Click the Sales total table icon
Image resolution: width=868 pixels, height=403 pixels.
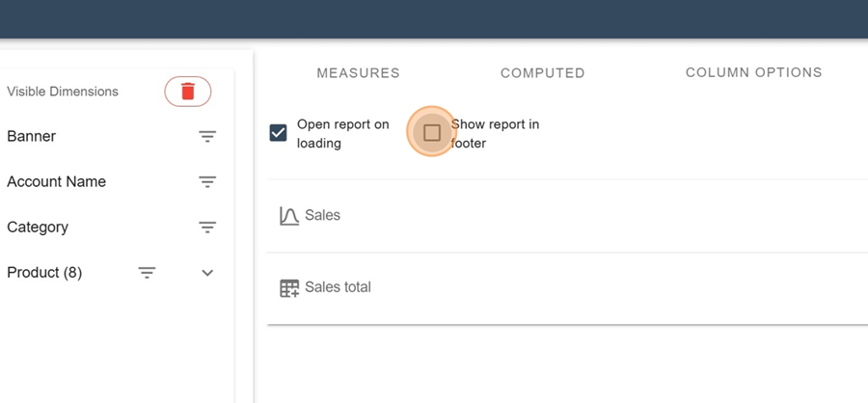[289, 288]
